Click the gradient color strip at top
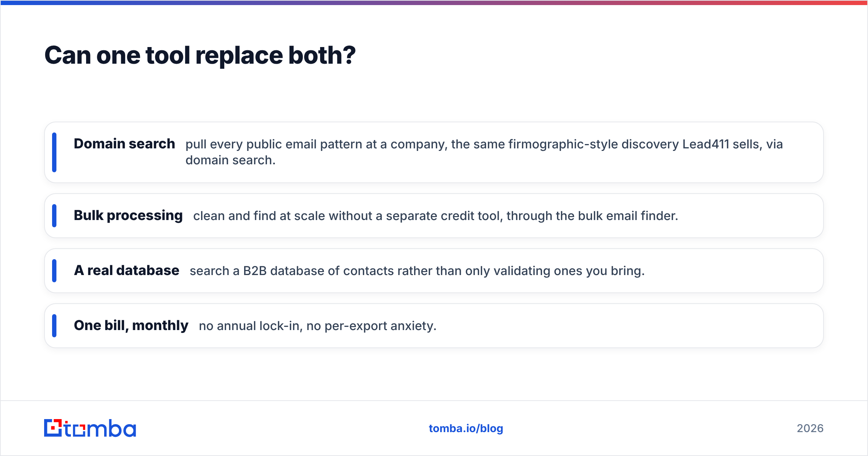This screenshot has height=456, width=868. pyautogui.click(x=434, y=3)
